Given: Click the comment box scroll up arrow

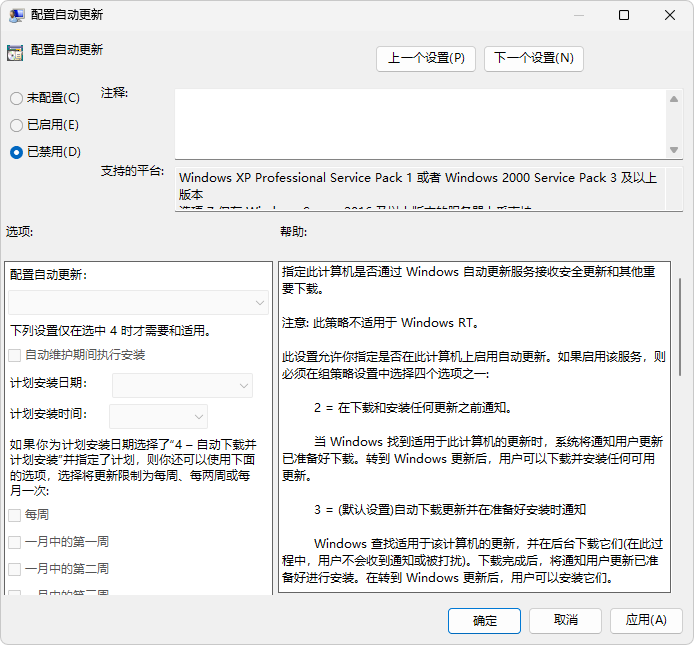Looking at the screenshot, I should pyautogui.click(x=674, y=99).
